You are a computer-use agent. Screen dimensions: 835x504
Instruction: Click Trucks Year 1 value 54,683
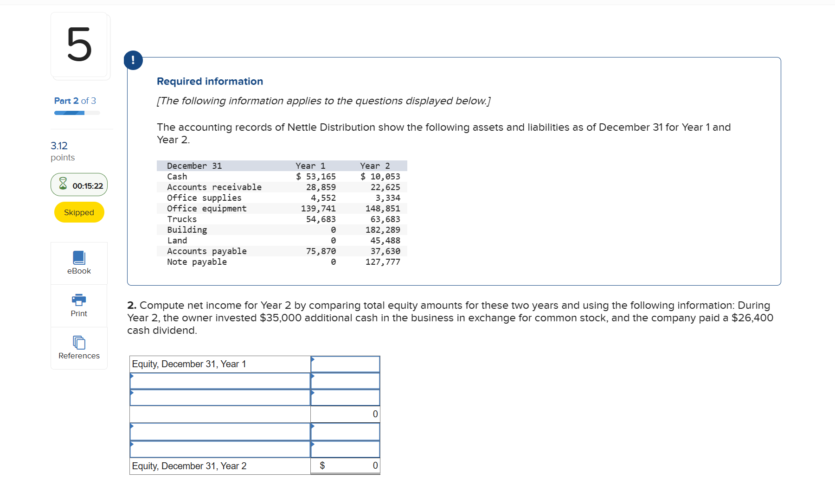pyautogui.click(x=321, y=219)
